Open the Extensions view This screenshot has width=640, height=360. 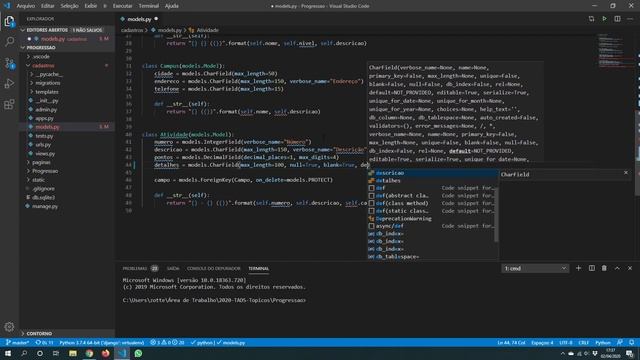pos(9,104)
